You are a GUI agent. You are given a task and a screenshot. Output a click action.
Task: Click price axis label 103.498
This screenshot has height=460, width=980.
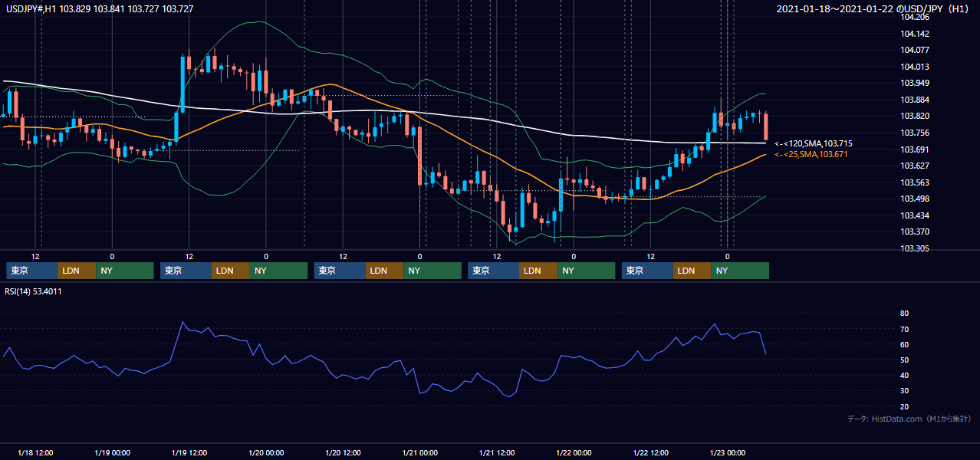tap(916, 199)
